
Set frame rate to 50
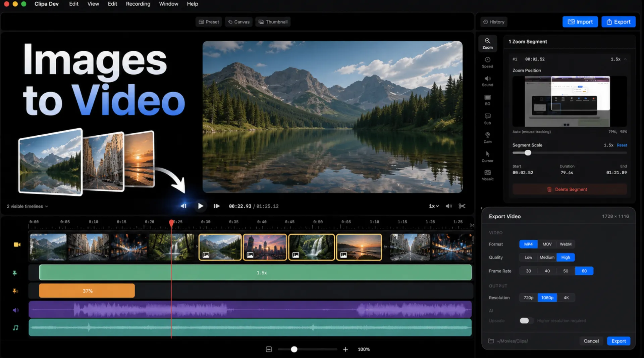(x=566, y=271)
